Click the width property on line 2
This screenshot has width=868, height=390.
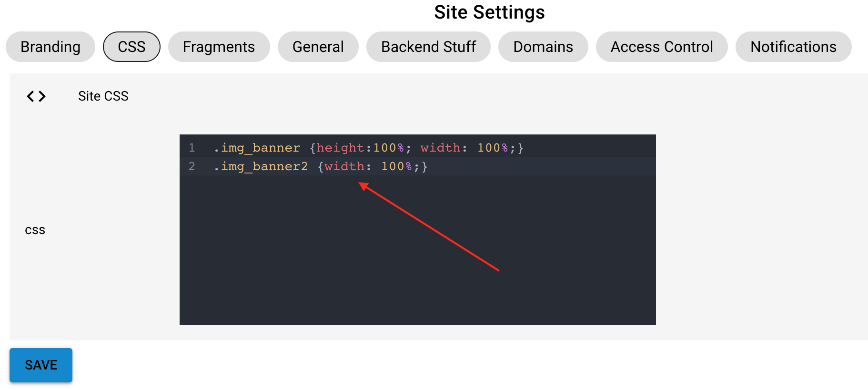click(344, 166)
